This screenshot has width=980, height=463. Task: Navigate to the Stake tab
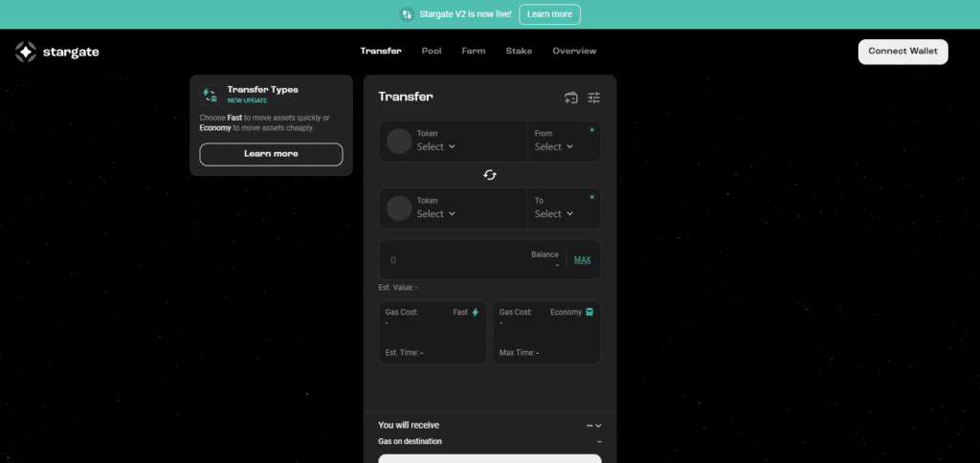(x=519, y=52)
